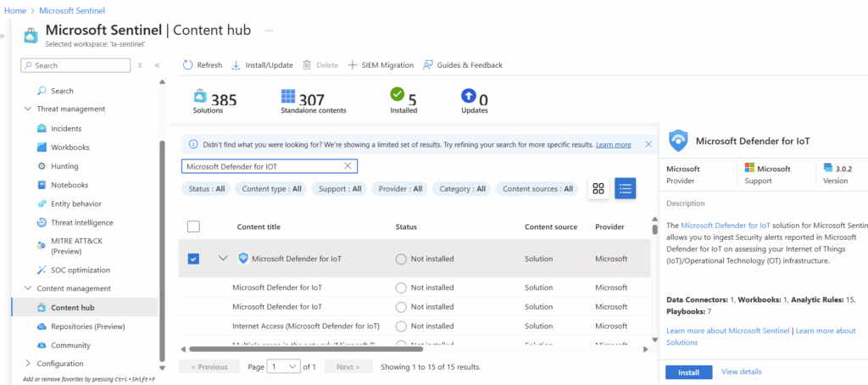The height and width of the screenshot is (385, 868).
Task: Click the Delete trash icon
Action: (x=307, y=64)
